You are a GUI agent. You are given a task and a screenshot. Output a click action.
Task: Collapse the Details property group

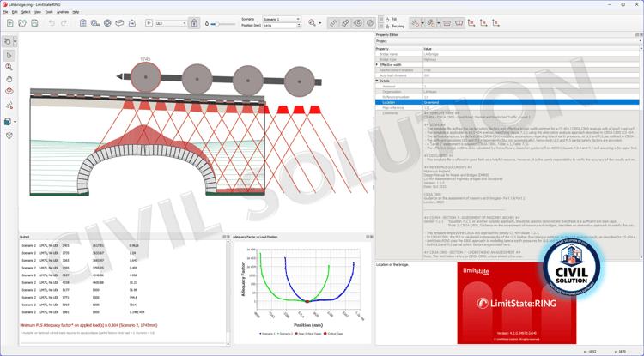click(377, 81)
